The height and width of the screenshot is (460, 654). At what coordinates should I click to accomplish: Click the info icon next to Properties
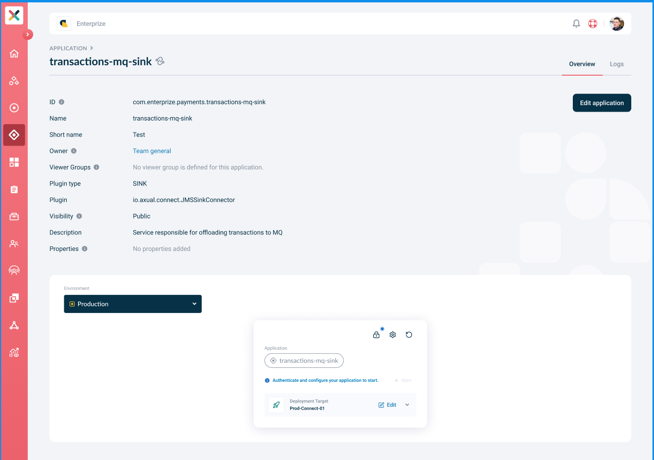pyautogui.click(x=85, y=249)
